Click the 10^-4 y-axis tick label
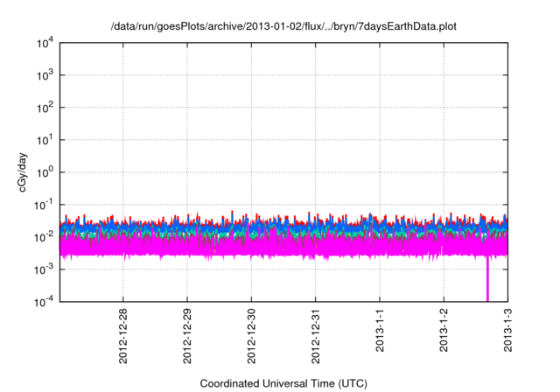 (x=45, y=301)
